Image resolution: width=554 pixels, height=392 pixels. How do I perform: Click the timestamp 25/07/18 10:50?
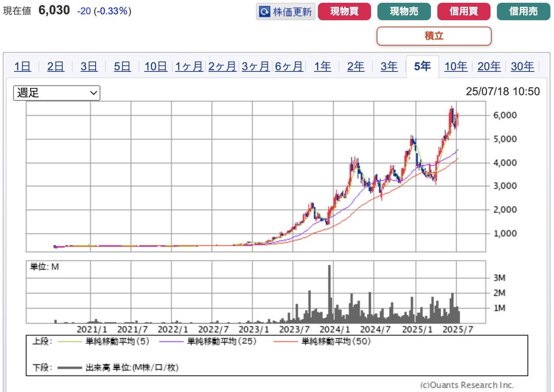click(503, 92)
